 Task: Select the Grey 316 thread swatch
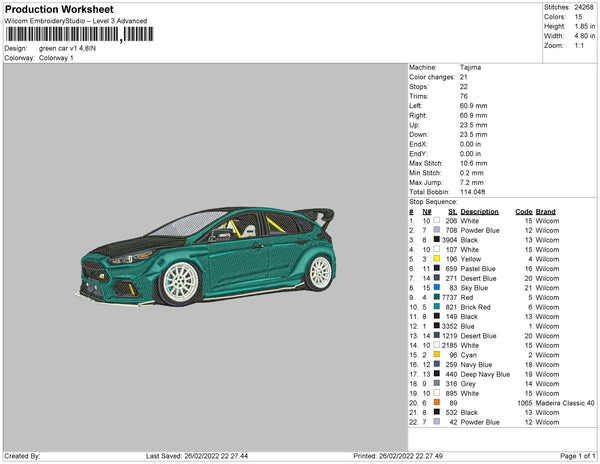click(437, 383)
